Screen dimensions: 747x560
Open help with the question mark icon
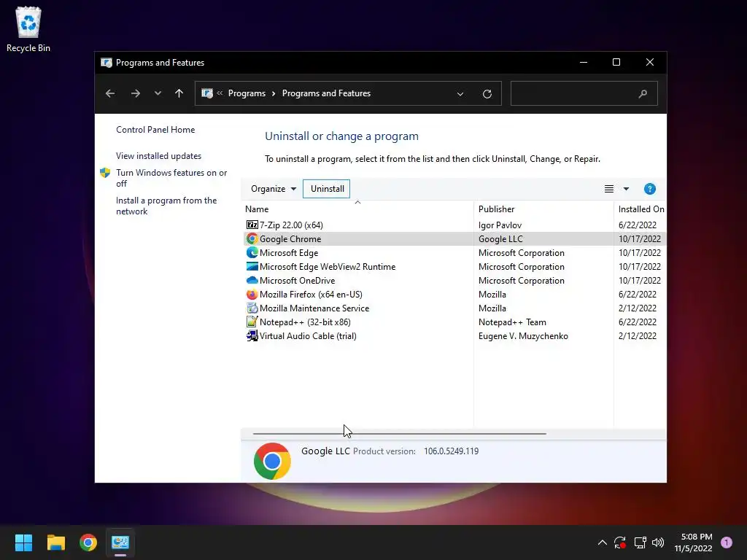click(x=649, y=189)
